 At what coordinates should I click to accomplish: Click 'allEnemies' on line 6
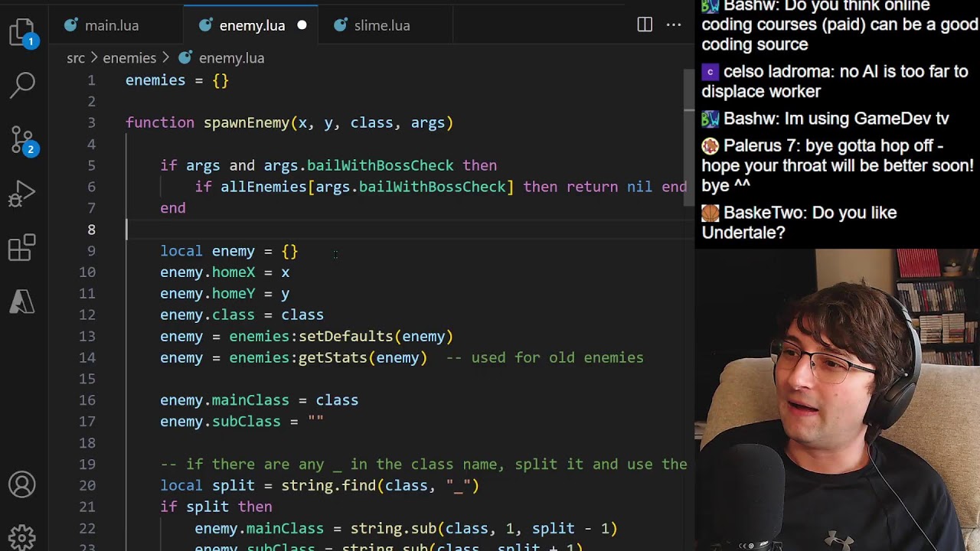(263, 187)
